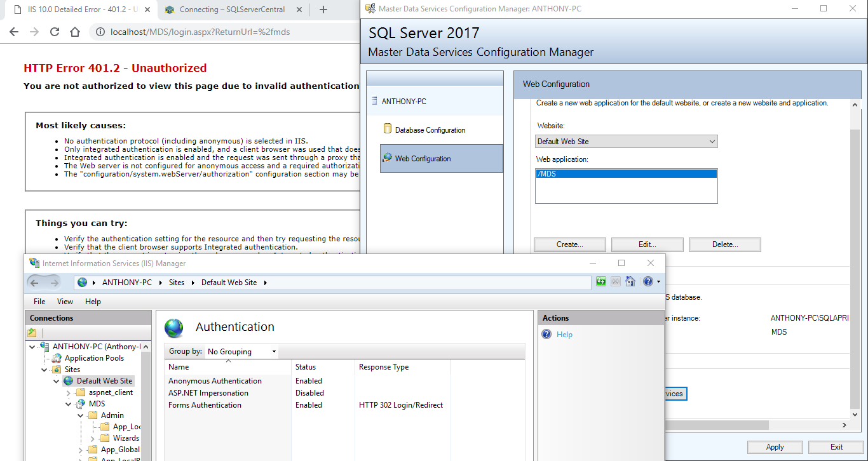The width and height of the screenshot is (868, 461).
Task: Click the site information icon in address bar
Action: (x=100, y=32)
